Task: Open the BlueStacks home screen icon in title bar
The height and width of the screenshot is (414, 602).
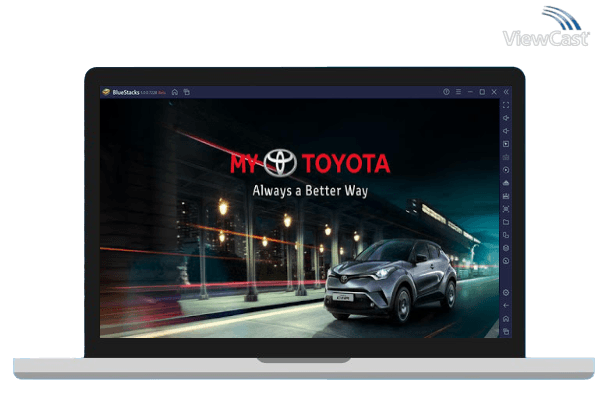Action: coord(175,92)
